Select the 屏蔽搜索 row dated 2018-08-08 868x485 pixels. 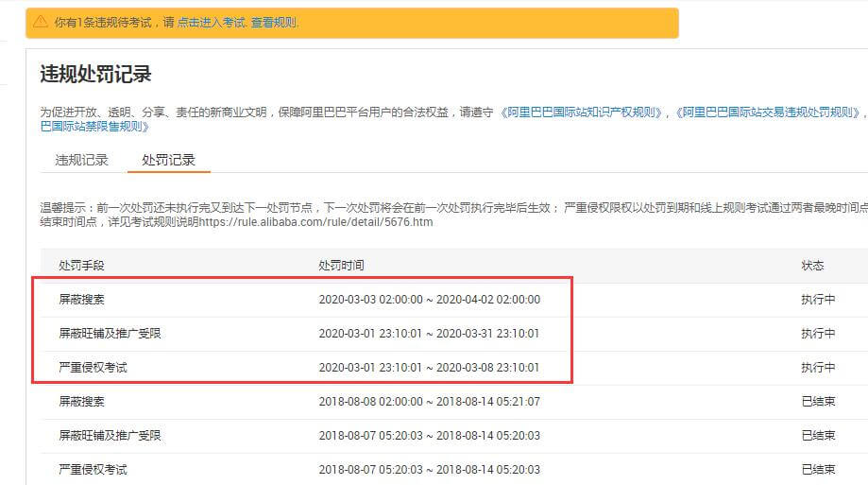click(x=81, y=402)
